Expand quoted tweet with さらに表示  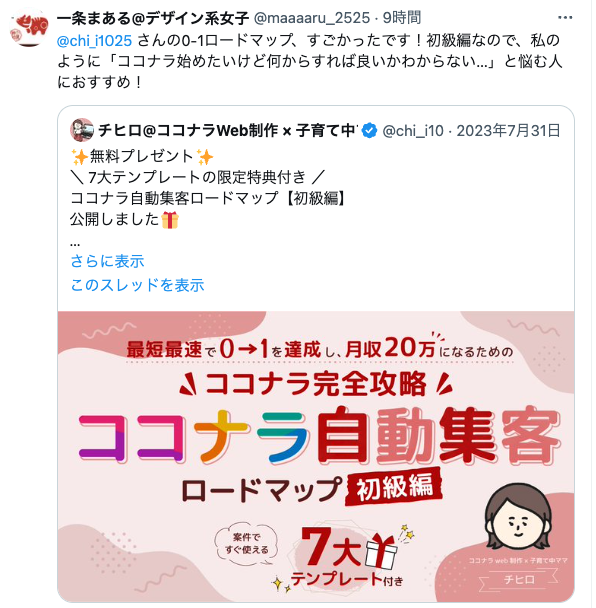click(107, 261)
